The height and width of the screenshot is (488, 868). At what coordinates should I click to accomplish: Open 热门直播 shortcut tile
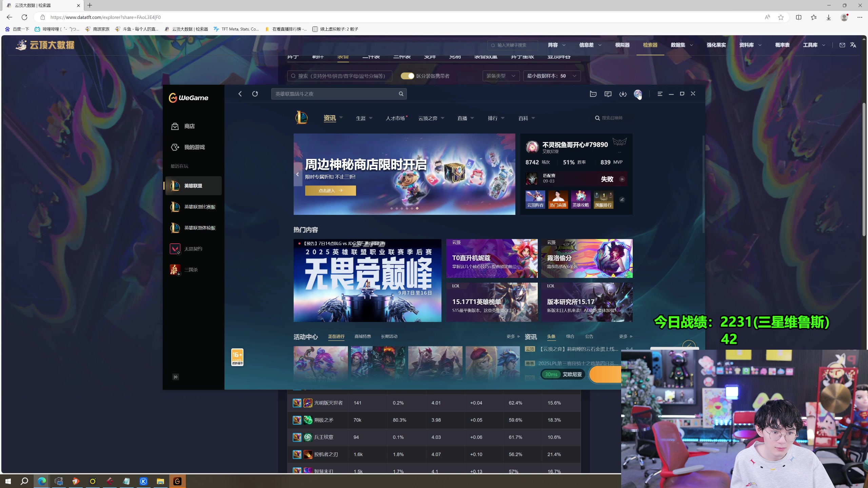pos(558,199)
